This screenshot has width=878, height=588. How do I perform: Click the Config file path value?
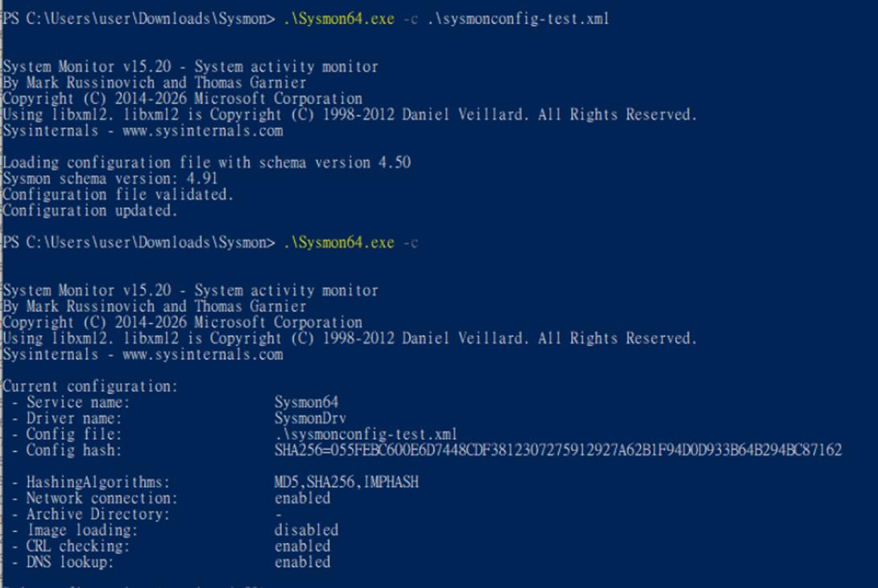click(366, 434)
